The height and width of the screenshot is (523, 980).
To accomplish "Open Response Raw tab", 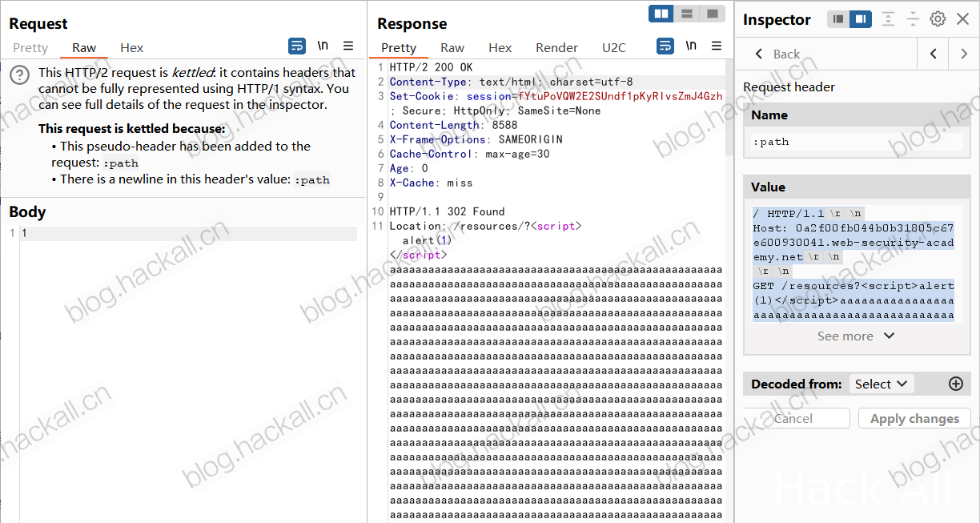I will click(452, 48).
